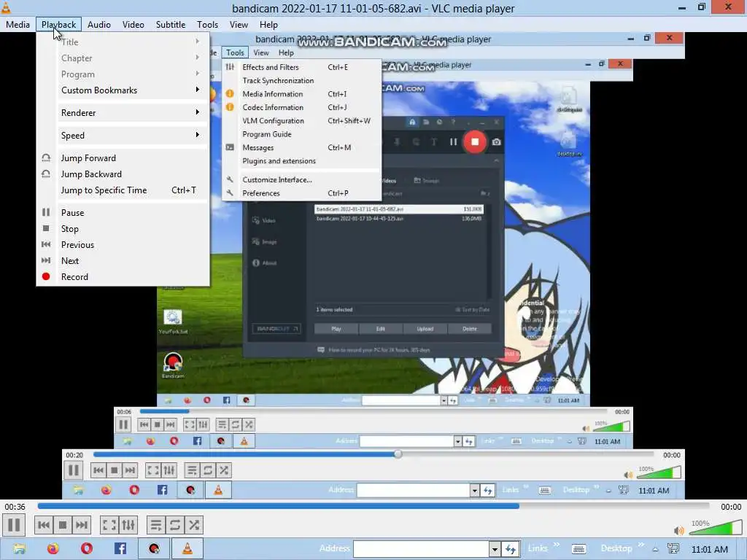Choose Jump Forward in the Playback menu

(x=123, y=158)
